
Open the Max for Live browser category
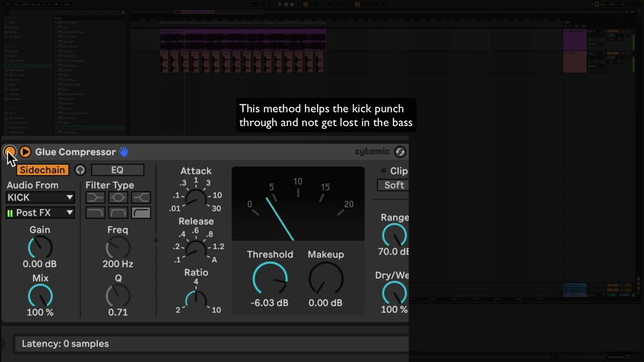point(16,75)
